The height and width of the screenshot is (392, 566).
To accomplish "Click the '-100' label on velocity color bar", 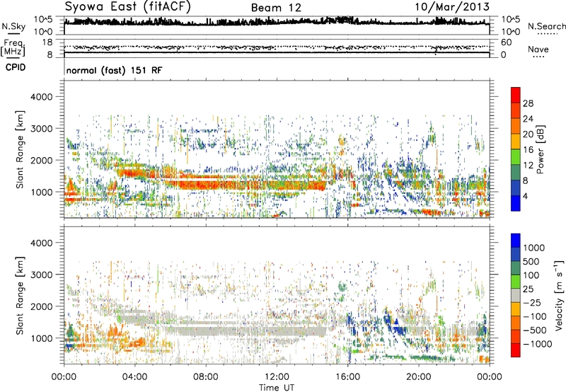I will [535, 316].
